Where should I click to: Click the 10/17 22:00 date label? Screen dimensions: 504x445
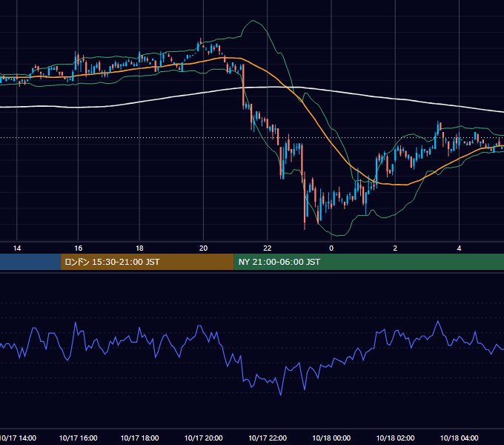[268, 438]
